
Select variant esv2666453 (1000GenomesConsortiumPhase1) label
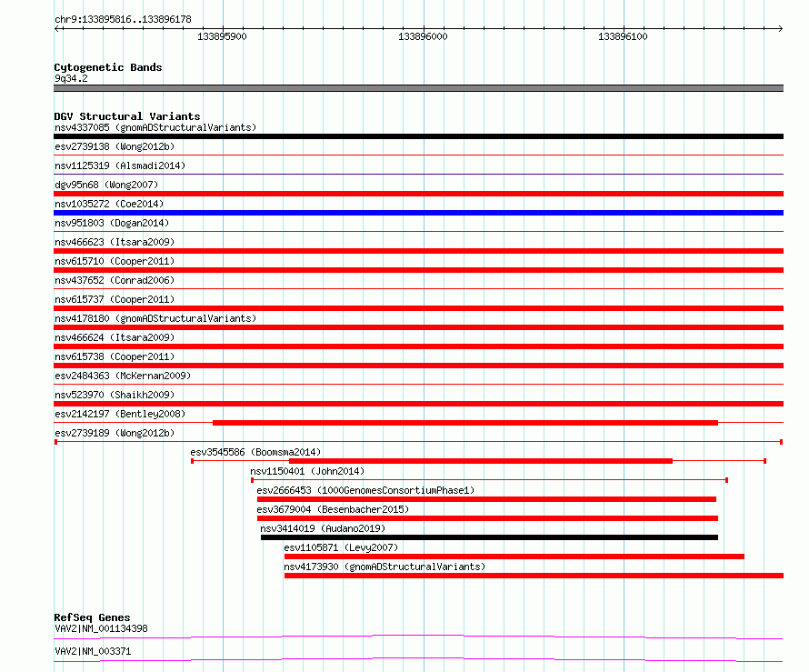(x=365, y=490)
